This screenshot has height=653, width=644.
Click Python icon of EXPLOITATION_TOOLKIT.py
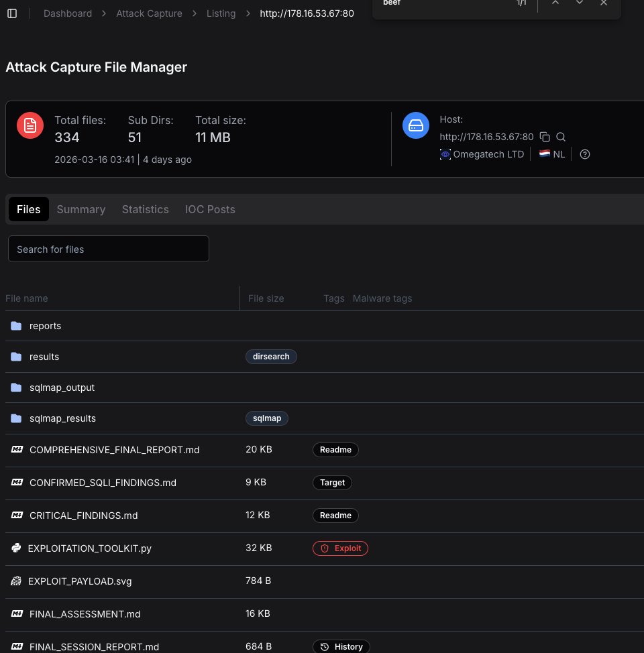(16, 548)
